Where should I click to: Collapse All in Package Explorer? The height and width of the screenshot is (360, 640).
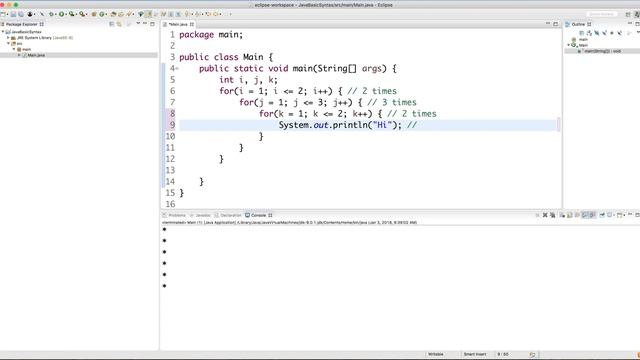point(111,24)
